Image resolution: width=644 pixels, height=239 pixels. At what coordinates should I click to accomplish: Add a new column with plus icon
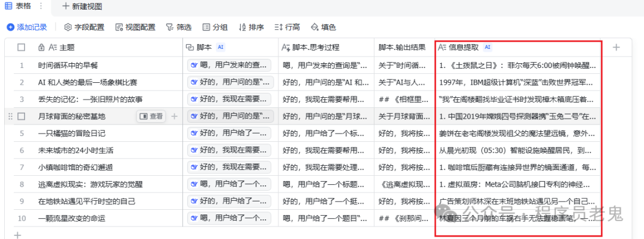[615, 48]
